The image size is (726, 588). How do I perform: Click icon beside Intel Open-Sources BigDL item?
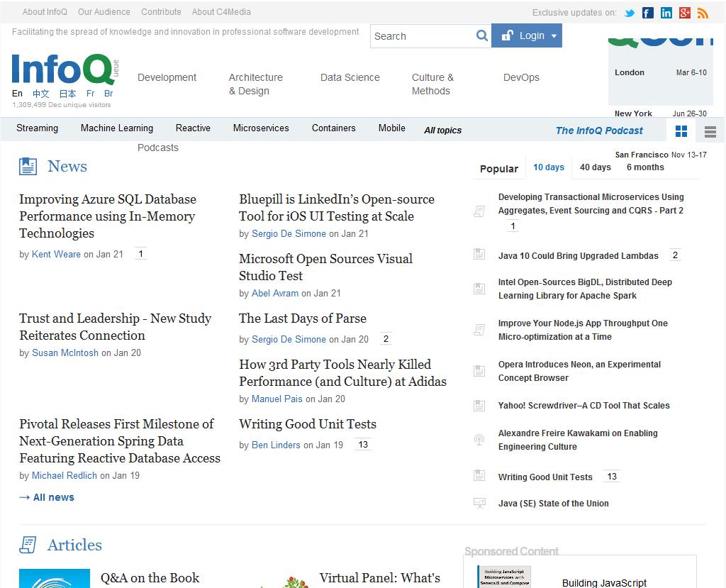pos(479,289)
